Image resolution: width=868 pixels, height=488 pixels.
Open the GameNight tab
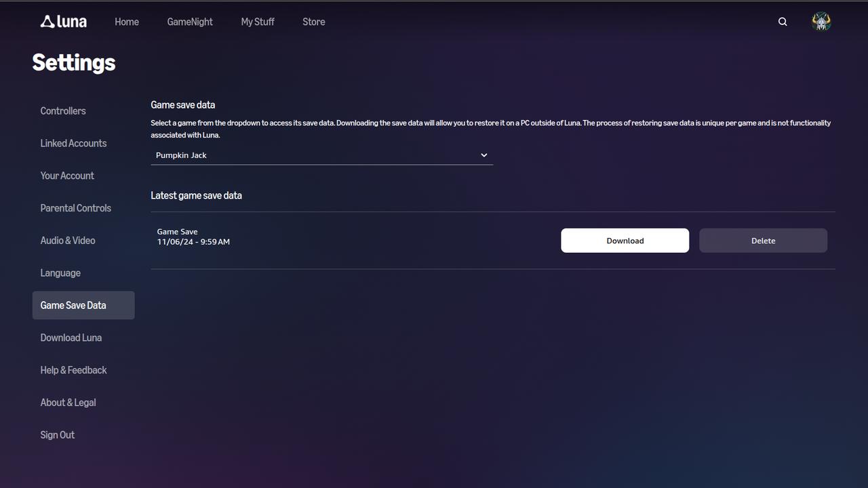click(190, 22)
